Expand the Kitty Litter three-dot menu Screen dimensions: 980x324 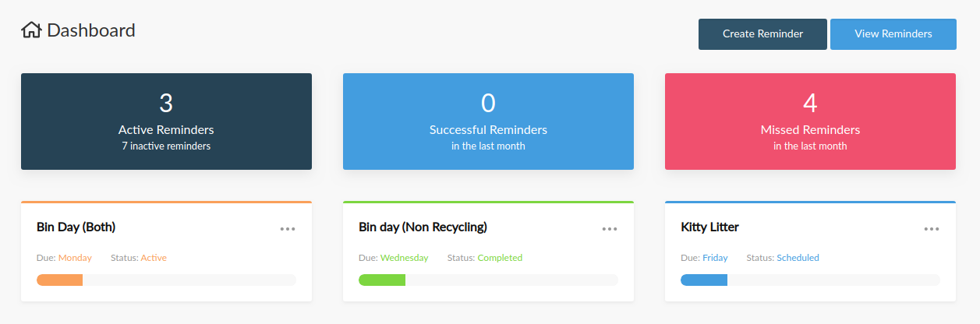[932, 229]
